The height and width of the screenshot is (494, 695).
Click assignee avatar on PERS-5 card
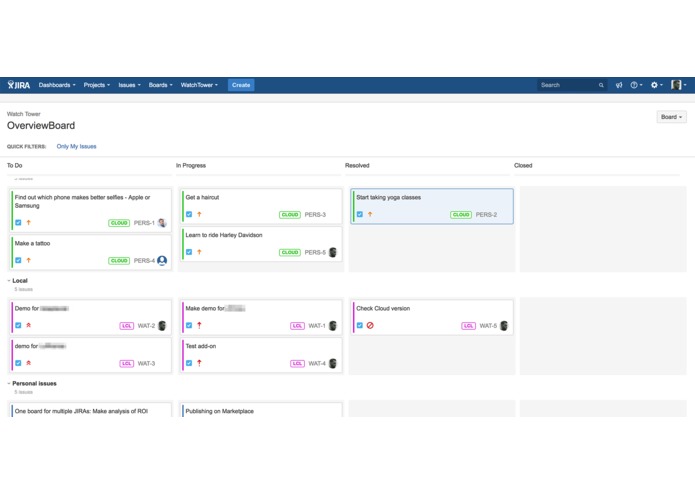(333, 252)
